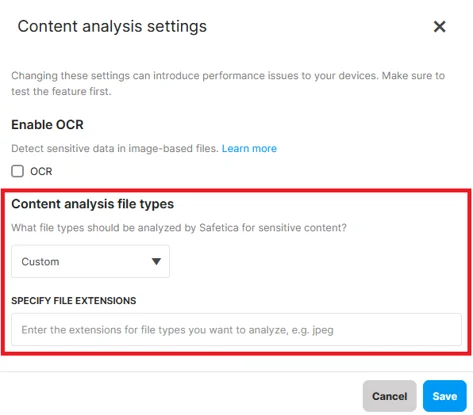The width and height of the screenshot is (473, 415).
Task: Open the Learn more link about OCR
Action: pos(249,148)
